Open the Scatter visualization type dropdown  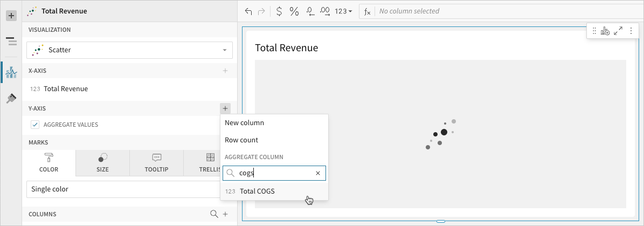tap(129, 50)
